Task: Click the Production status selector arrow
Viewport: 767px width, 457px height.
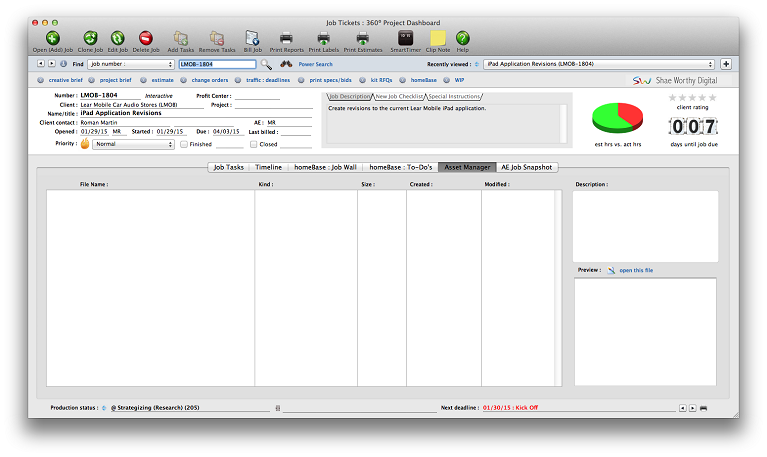Action: [x=104, y=408]
